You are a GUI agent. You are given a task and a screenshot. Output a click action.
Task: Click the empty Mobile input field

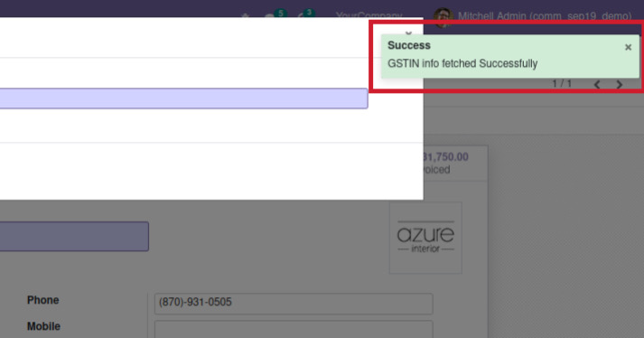[x=294, y=329]
